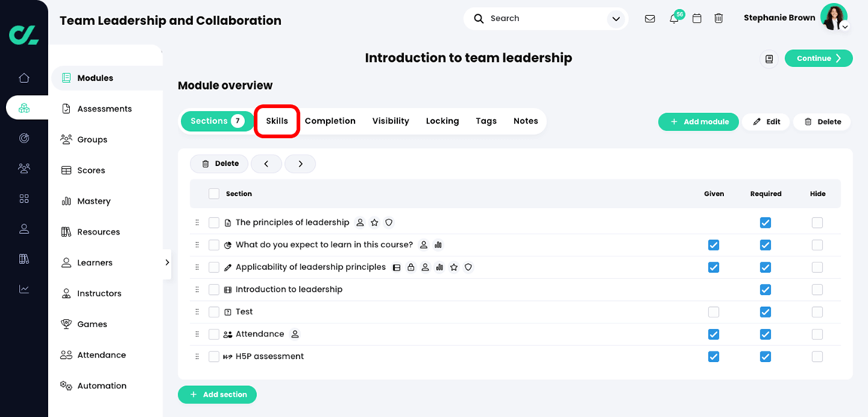Screen dimensions: 868x417
Task: Uncheck Given for What do you expect row
Action: [714, 245]
